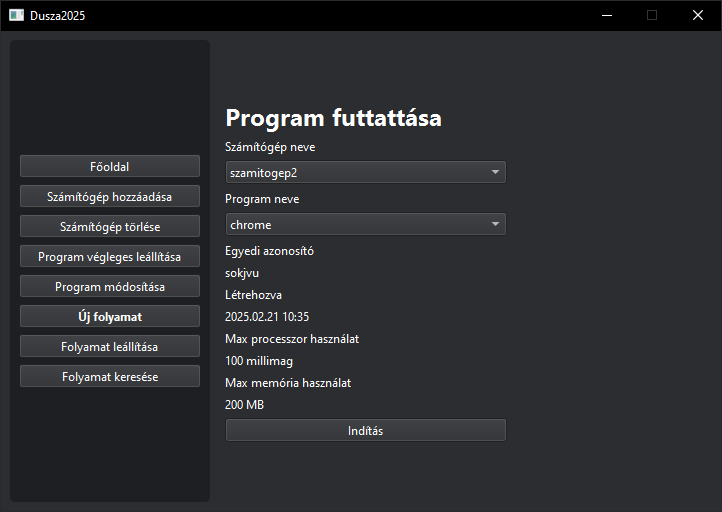Image resolution: width=722 pixels, height=512 pixels.
Task: Open Program végleges leállítása
Action: pyautogui.click(x=110, y=256)
